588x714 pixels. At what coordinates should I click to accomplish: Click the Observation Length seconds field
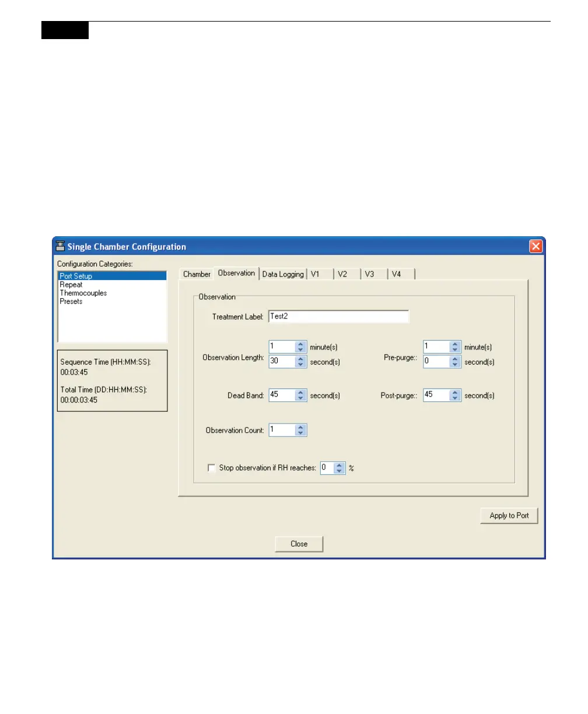point(282,362)
